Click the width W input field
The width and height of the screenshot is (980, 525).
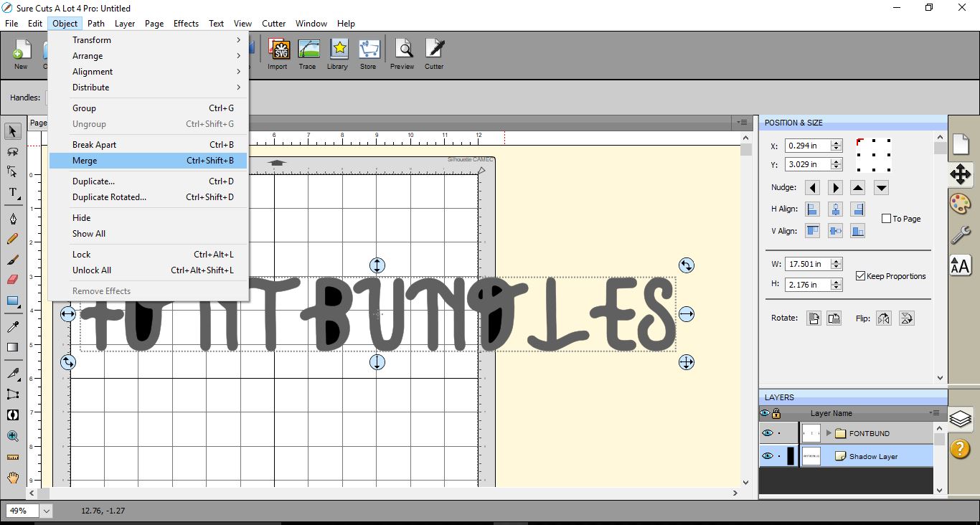[808, 264]
